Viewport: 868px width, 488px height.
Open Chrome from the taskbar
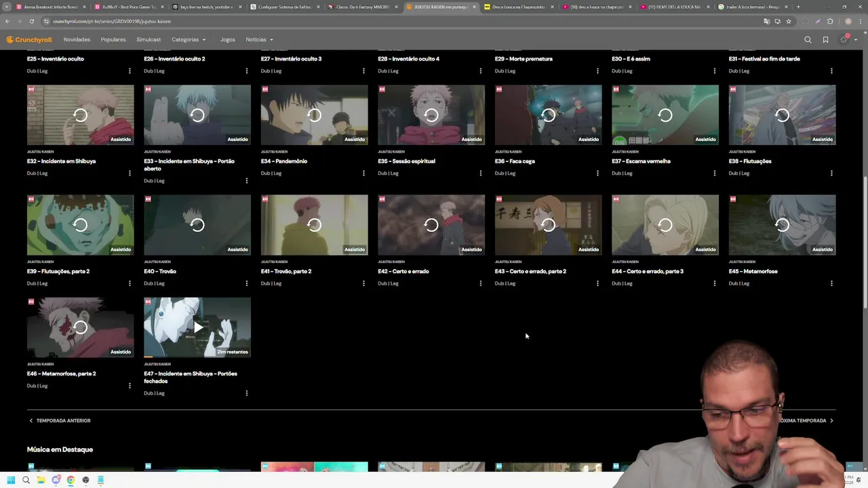71,480
